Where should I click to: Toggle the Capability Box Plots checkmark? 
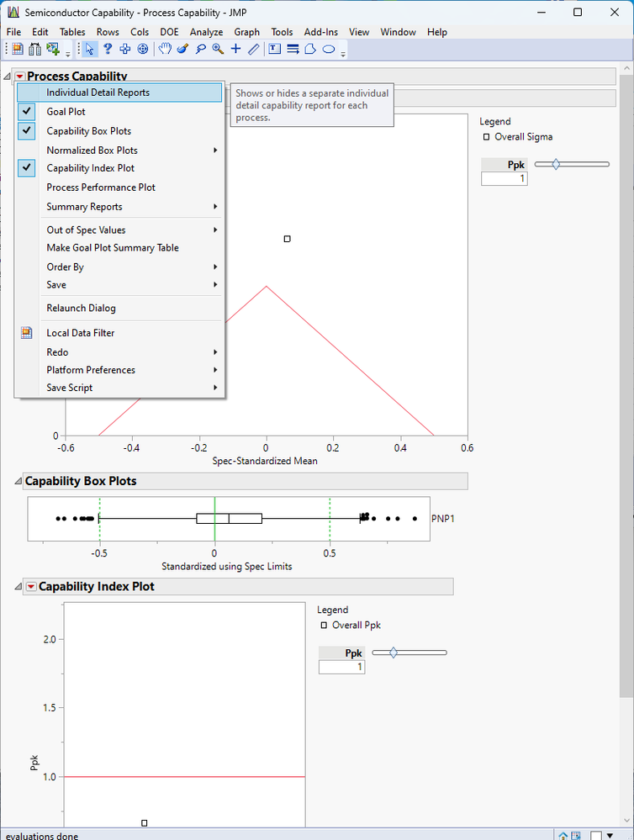pyautogui.click(x=27, y=130)
